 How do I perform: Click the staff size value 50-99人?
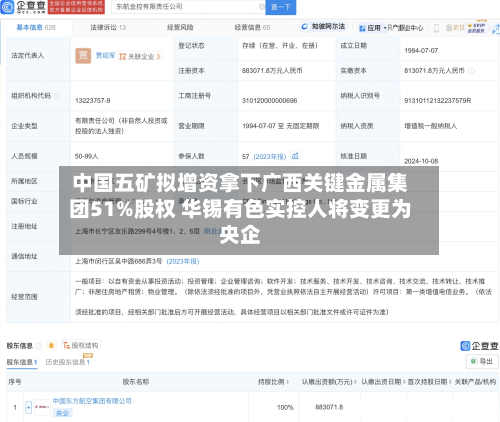[x=86, y=156]
